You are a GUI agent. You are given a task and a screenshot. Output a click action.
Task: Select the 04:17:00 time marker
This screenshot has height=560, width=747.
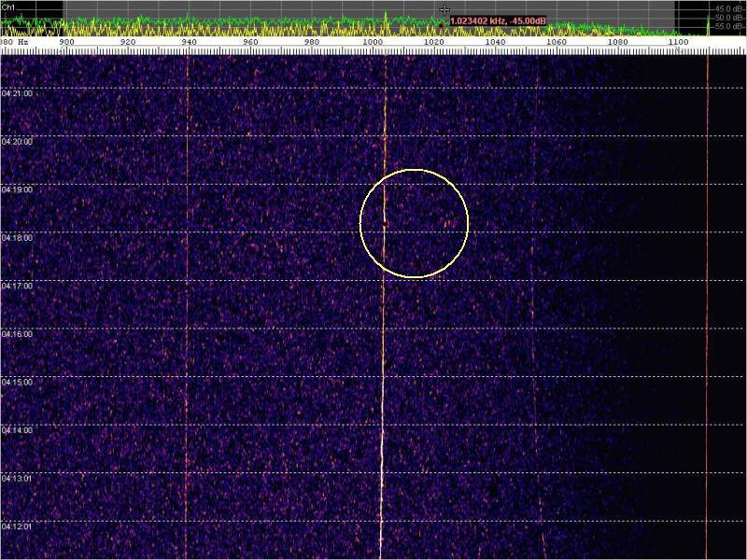[x=18, y=286]
